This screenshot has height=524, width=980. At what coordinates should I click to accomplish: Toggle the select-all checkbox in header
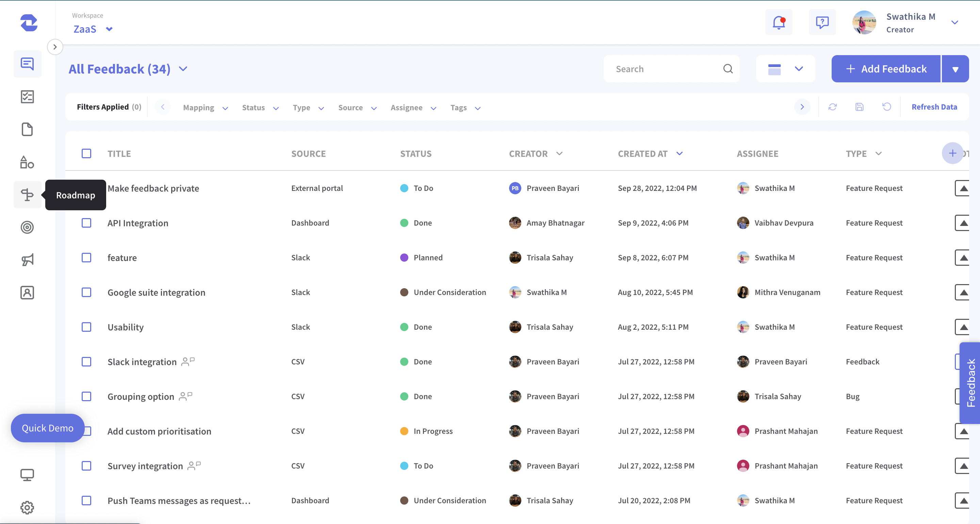[x=86, y=153]
